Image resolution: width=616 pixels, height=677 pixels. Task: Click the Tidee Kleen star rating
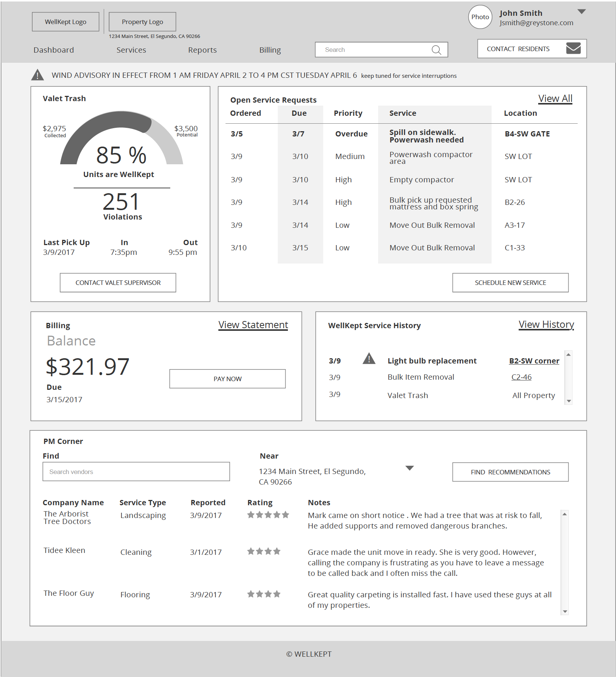[264, 551]
